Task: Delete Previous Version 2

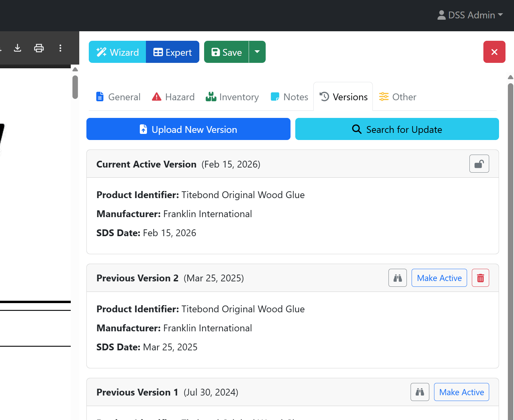Action: coord(480,278)
